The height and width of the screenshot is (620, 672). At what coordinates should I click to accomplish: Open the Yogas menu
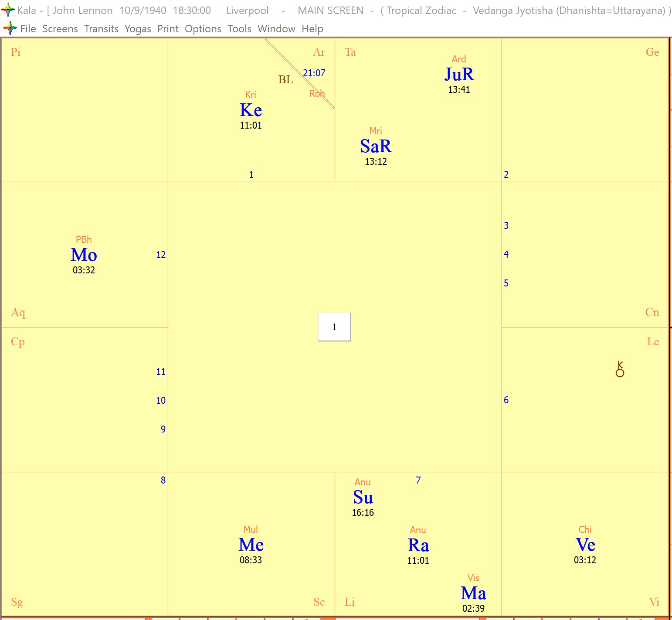[138, 29]
